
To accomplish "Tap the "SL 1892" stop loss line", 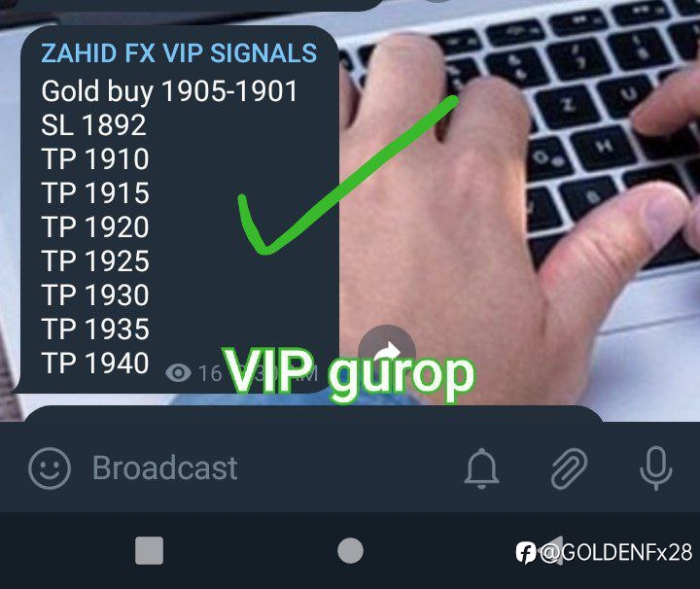I will [x=93, y=125].
